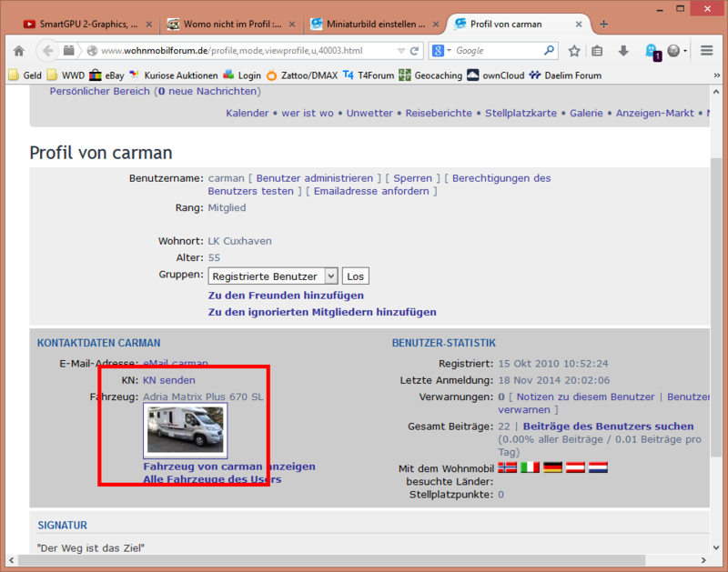Click the Google search input field

(x=498, y=51)
